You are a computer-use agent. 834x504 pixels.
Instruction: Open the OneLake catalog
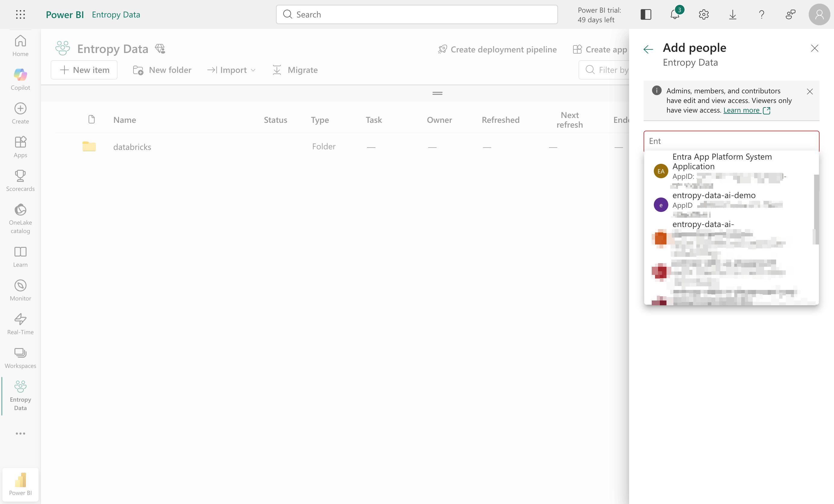(x=20, y=219)
